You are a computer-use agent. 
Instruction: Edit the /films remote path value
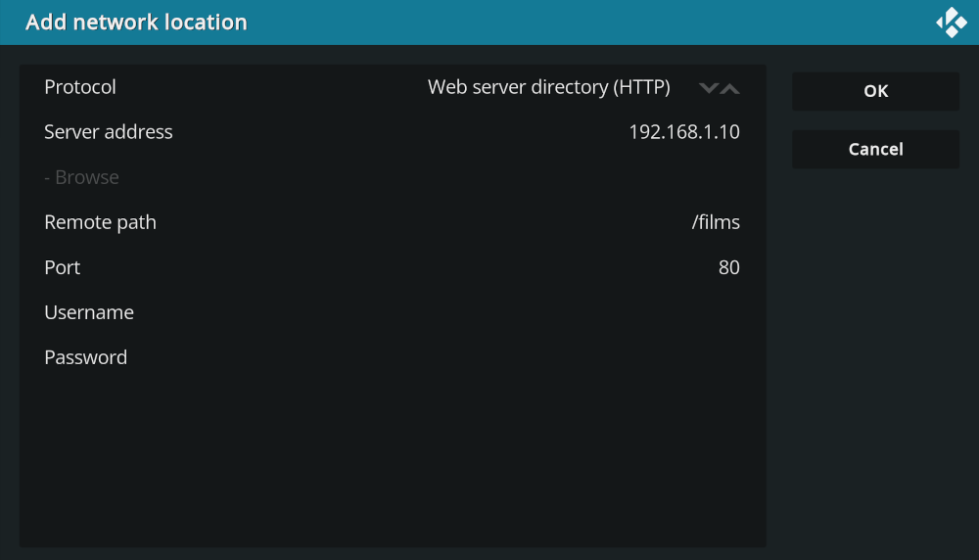[716, 222]
